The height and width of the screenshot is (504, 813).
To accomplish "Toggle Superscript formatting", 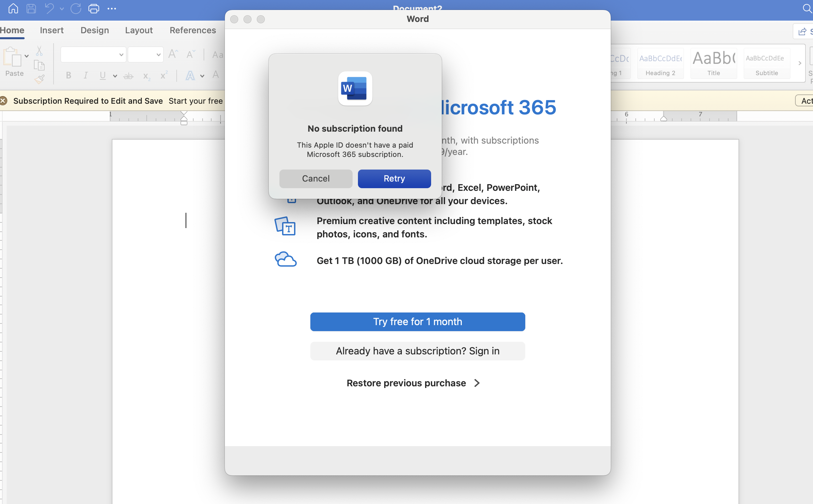I will (164, 76).
